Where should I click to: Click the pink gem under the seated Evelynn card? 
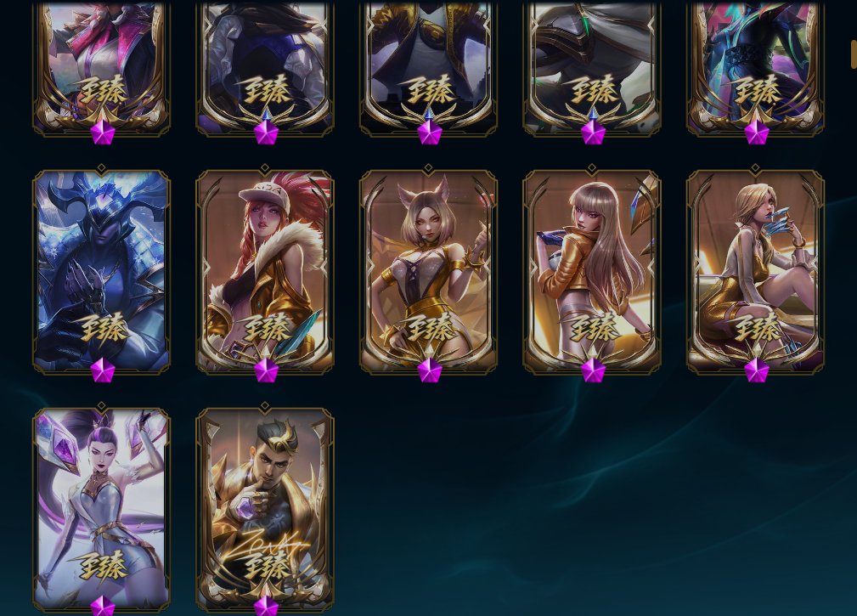click(757, 370)
